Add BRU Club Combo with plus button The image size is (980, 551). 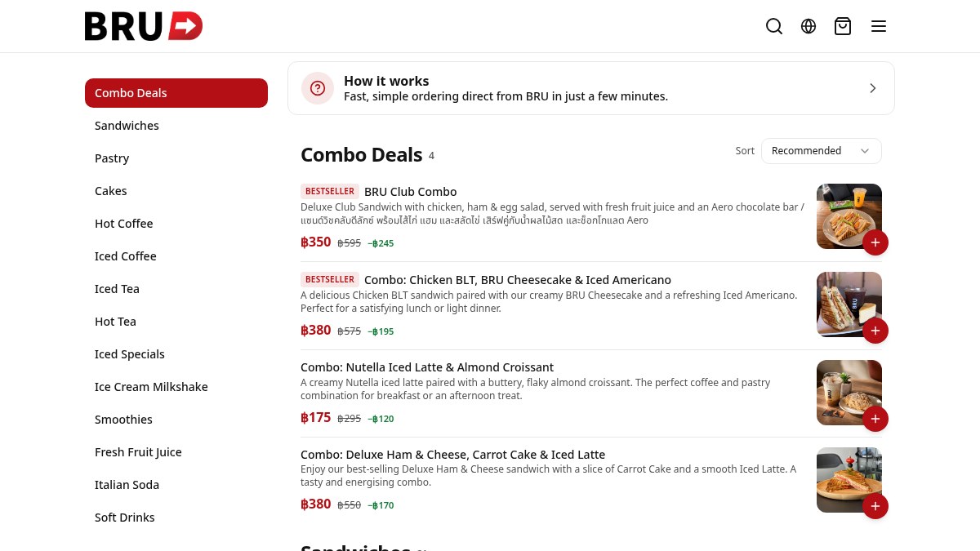click(875, 242)
